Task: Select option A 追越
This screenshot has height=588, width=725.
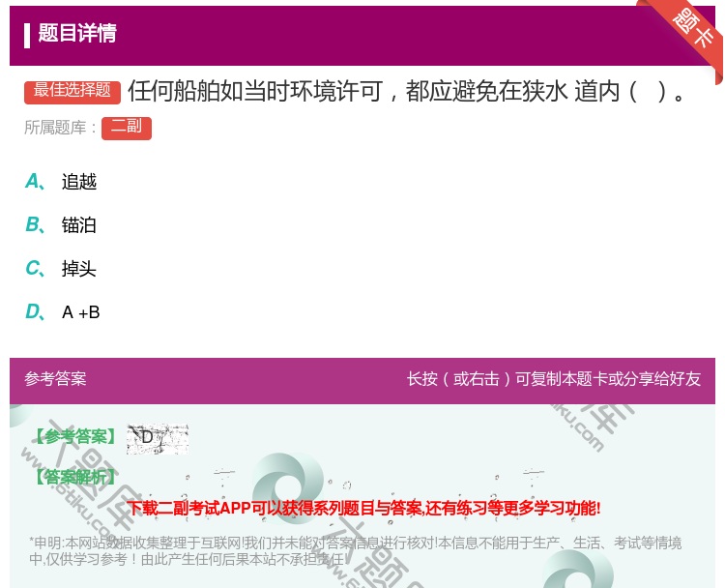Action: pyautogui.click(x=61, y=182)
